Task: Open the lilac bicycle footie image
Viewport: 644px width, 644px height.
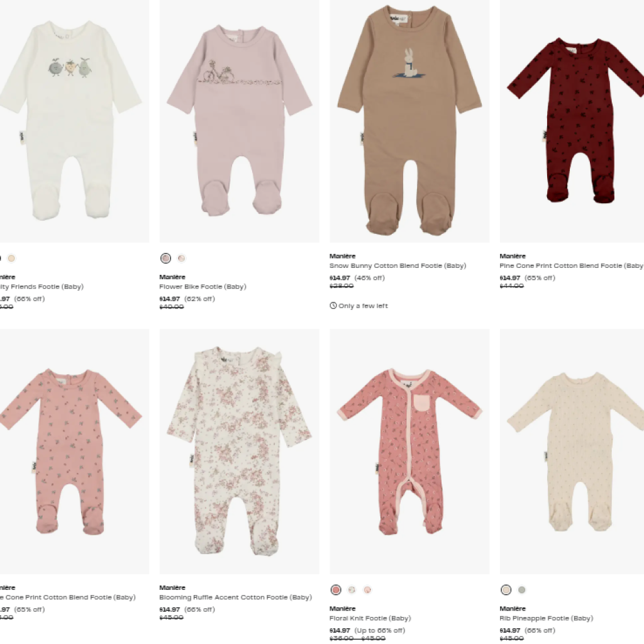Action: (x=240, y=121)
